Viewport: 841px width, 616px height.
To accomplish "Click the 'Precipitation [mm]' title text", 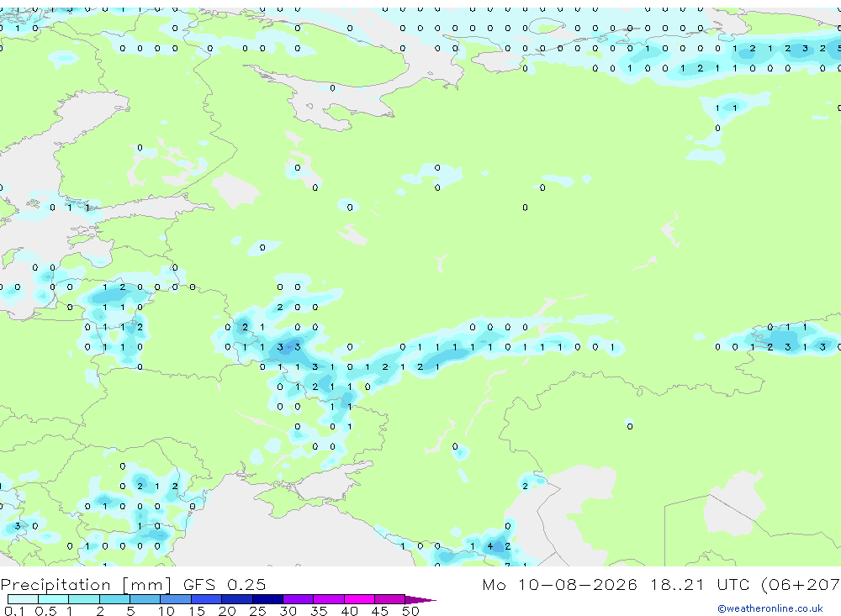I will tap(86, 584).
